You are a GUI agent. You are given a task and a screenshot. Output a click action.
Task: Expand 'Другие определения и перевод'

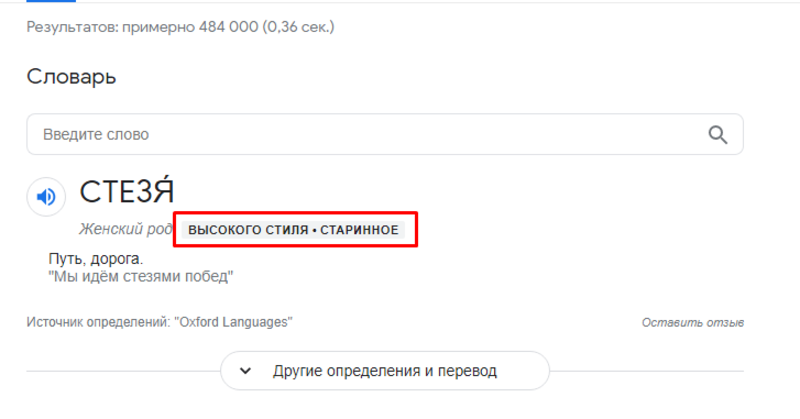[384, 371]
